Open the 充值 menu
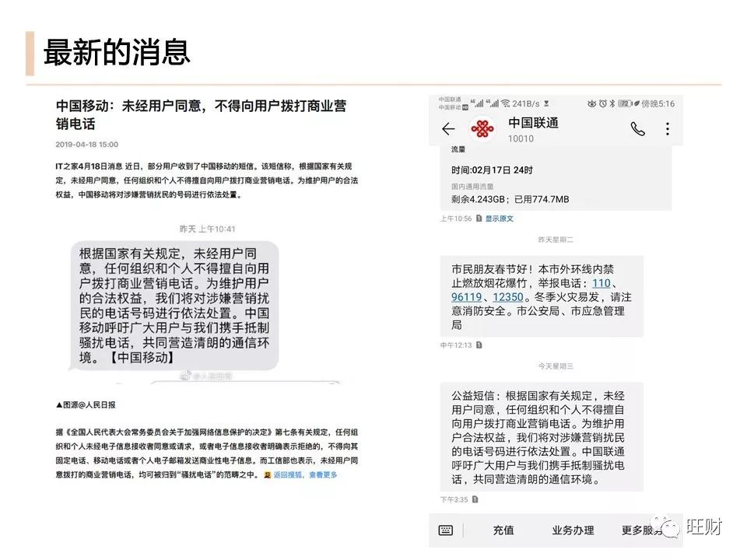This screenshot has width=747, height=560. pyautogui.click(x=503, y=530)
